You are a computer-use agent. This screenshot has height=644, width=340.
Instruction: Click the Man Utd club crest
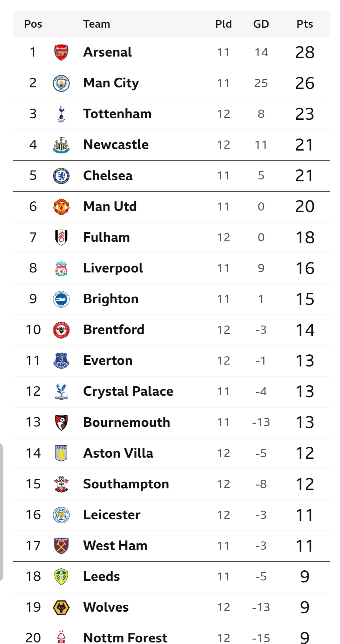coord(61,206)
